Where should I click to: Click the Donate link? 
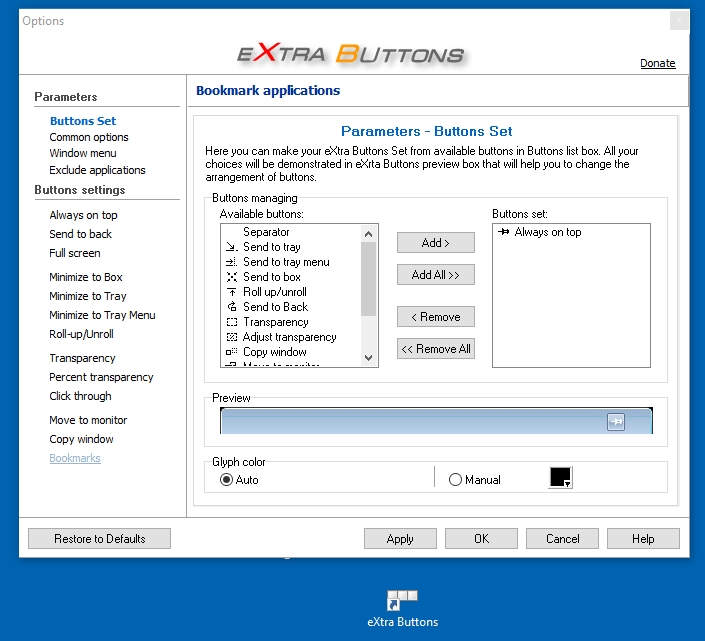coord(658,63)
